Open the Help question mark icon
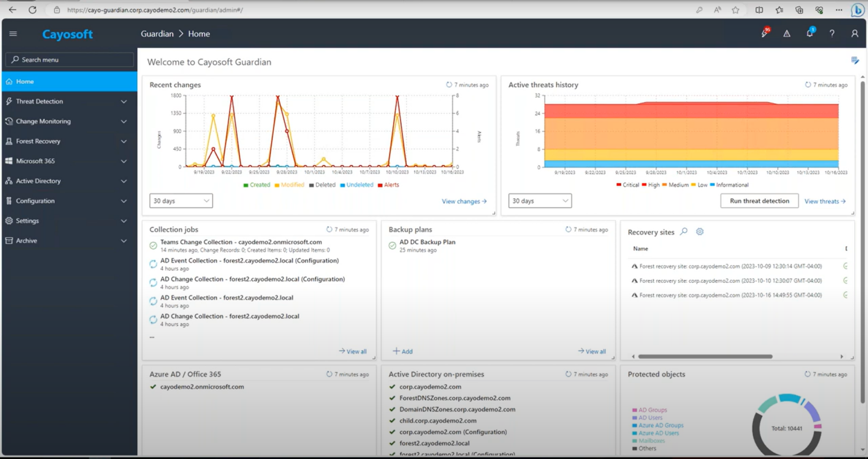This screenshot has height=459, width=868. point(832,33)
